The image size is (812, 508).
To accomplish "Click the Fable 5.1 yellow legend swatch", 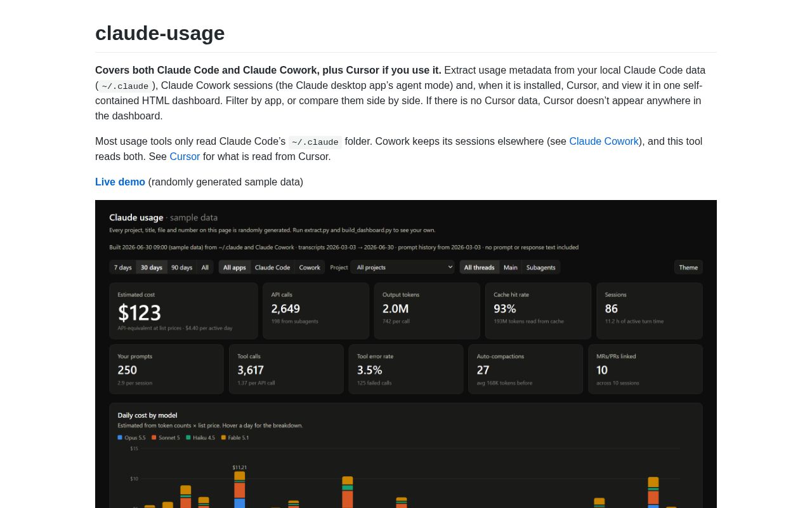I will pos(223,438).
